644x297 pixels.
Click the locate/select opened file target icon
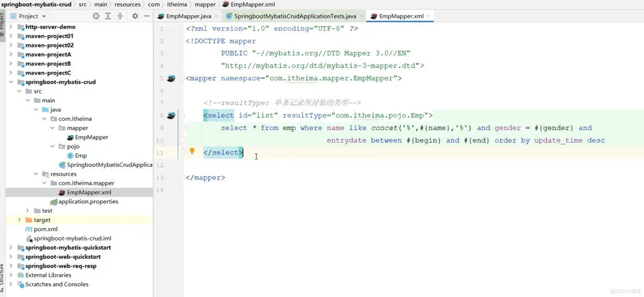point(96,16)
